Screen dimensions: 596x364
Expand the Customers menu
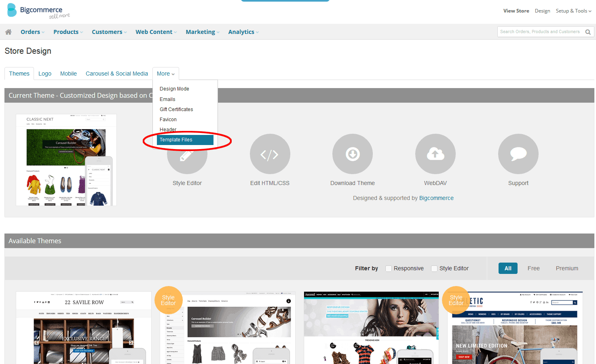click(x=109, y=32)
